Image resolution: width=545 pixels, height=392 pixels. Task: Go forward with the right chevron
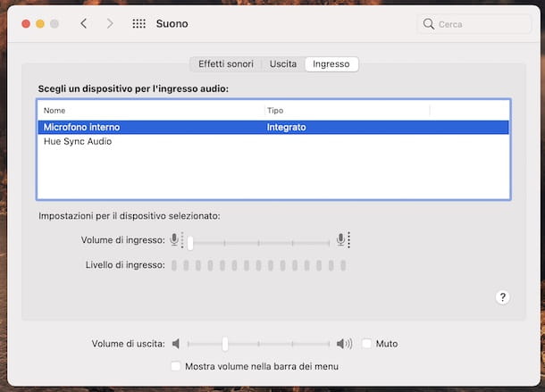[x=110, y=23]
